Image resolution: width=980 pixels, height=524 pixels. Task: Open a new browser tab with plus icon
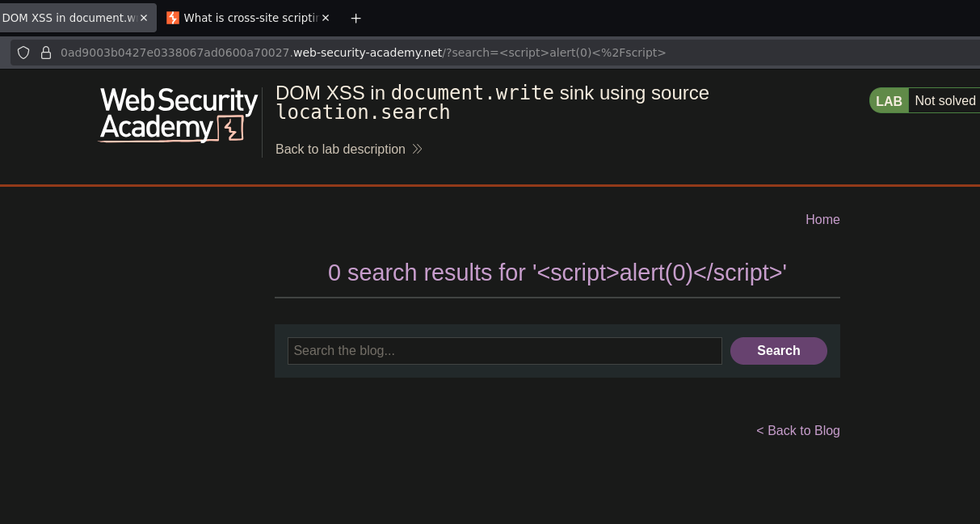pyautogui.click(x=355, y=18)
